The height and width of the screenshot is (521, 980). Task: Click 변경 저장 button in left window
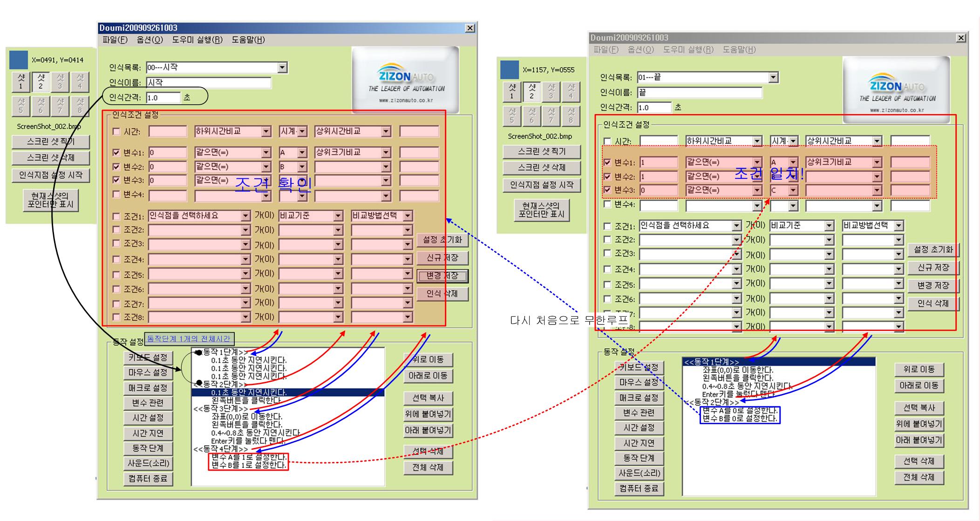tap(442, 276)
